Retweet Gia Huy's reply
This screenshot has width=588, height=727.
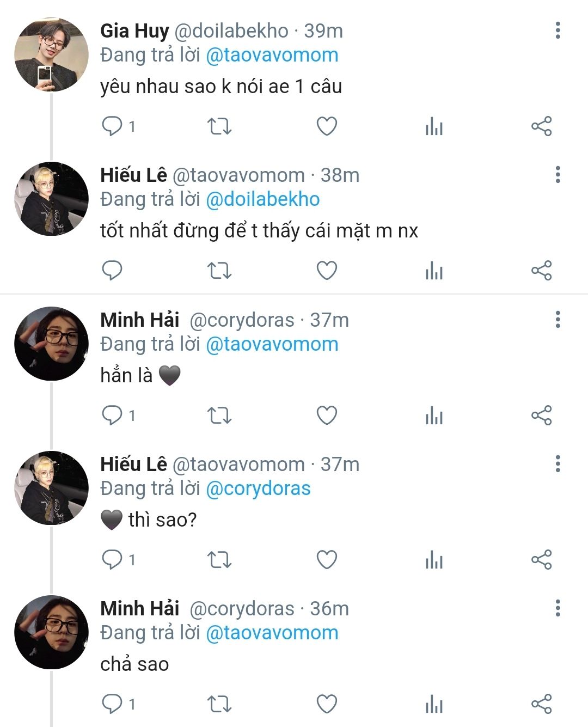(219, 126)
